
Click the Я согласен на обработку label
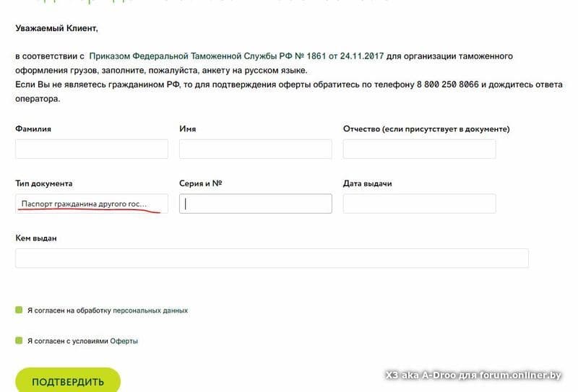(69, 310)
